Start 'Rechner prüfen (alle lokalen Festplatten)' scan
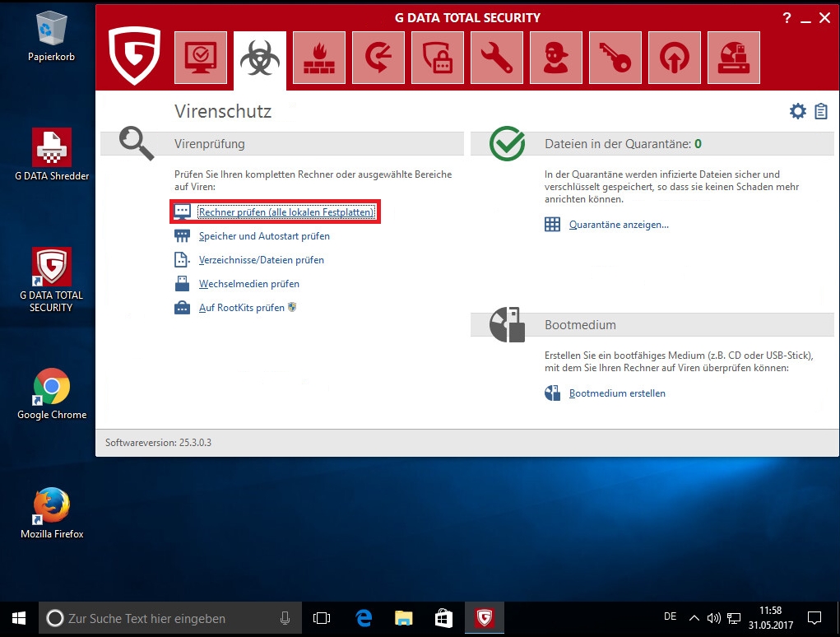Viewport: 840px width, 637px height. [x=286, y=212]
